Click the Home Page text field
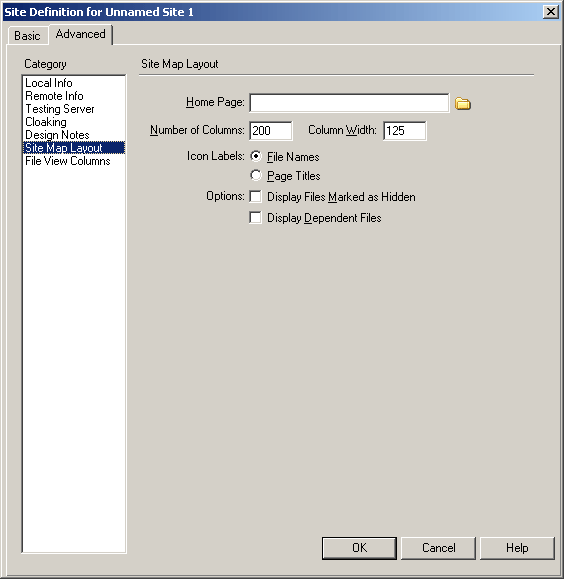The width and height of the screenshot is (564, 579). [349, 103]
